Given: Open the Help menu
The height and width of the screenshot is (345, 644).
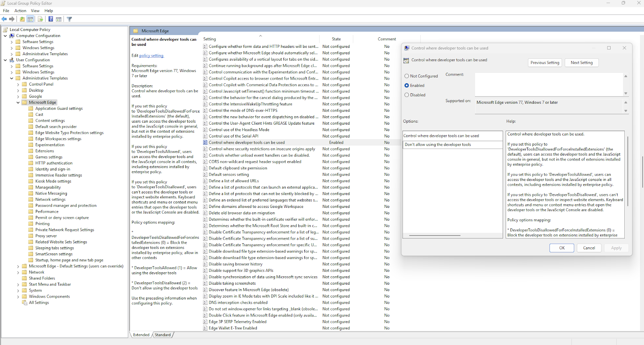Looking at the screenshot, I should point(49,11).
